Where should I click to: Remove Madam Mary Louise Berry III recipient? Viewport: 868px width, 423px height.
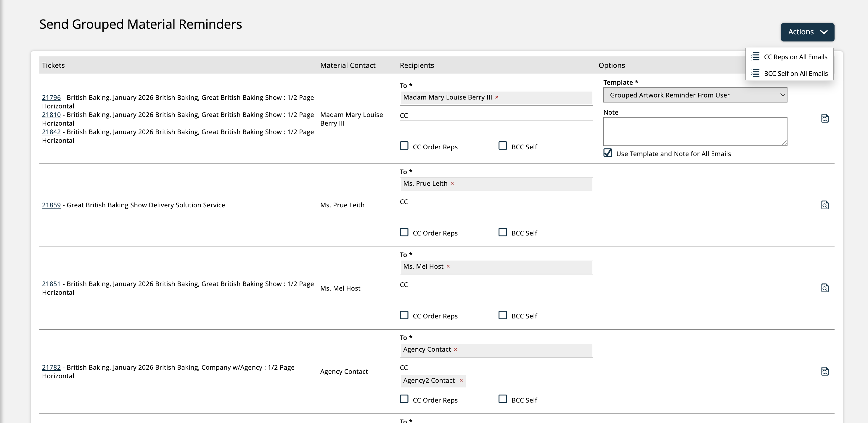click(x=497, y=97)
